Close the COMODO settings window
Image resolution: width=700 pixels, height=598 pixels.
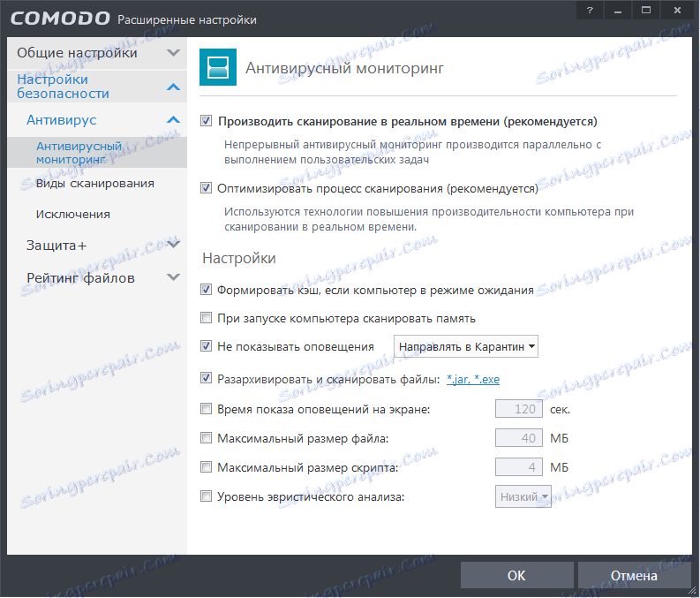(x=677, y=10)
